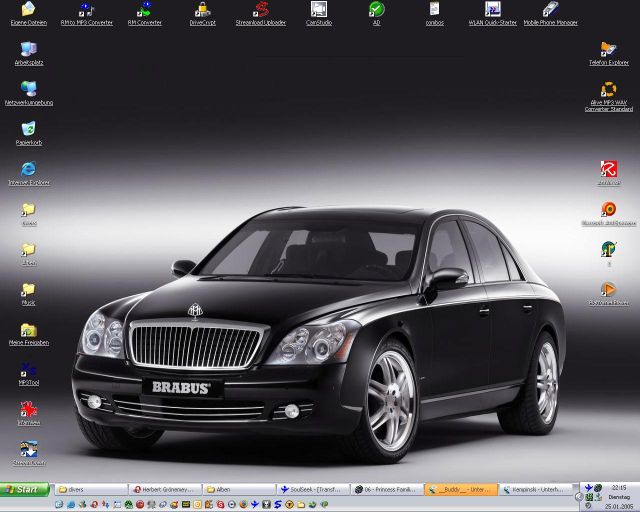This screenshot has width=640, height=512.
Task: Launch Streamload Uploader icon
Action: [x=260, y=11]
